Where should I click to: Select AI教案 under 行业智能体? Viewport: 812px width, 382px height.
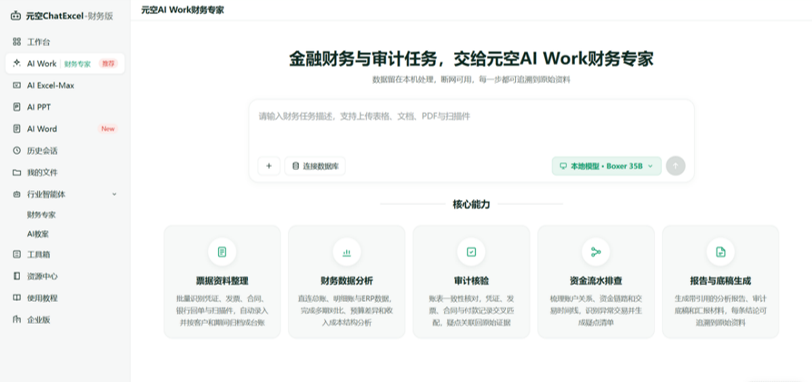tap(38, 234)
